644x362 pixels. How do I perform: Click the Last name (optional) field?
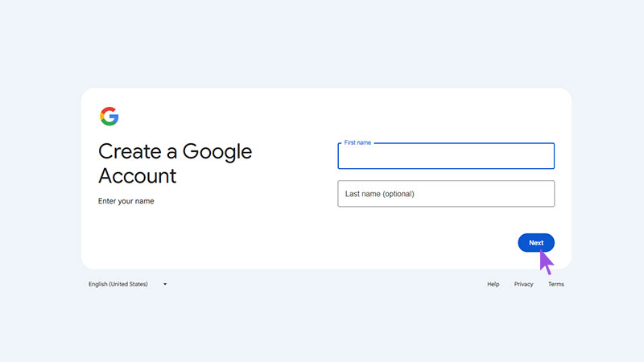click(446, 194)
